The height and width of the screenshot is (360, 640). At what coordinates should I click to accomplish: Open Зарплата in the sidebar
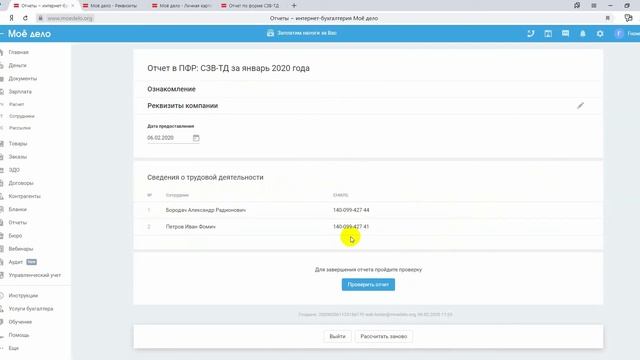click(20, 92)
